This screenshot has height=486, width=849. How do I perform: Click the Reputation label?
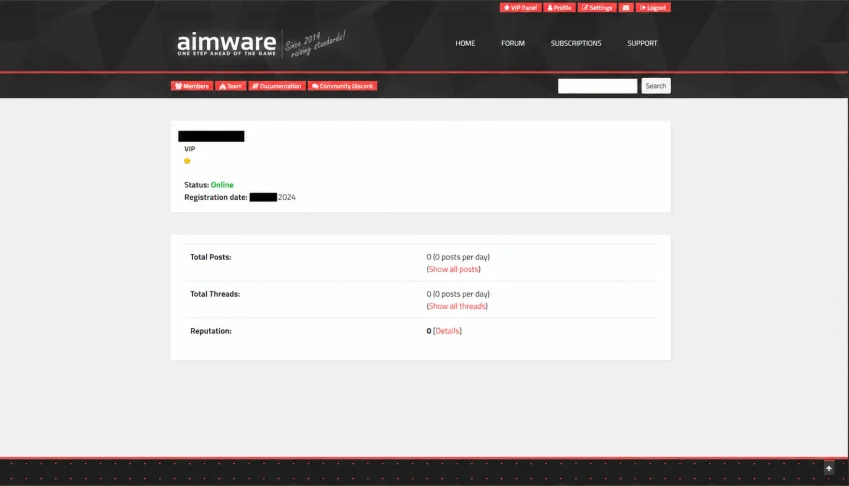211,331
